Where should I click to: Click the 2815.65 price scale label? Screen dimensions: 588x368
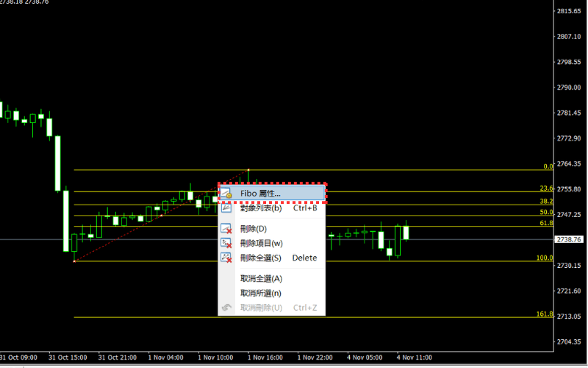570,11
